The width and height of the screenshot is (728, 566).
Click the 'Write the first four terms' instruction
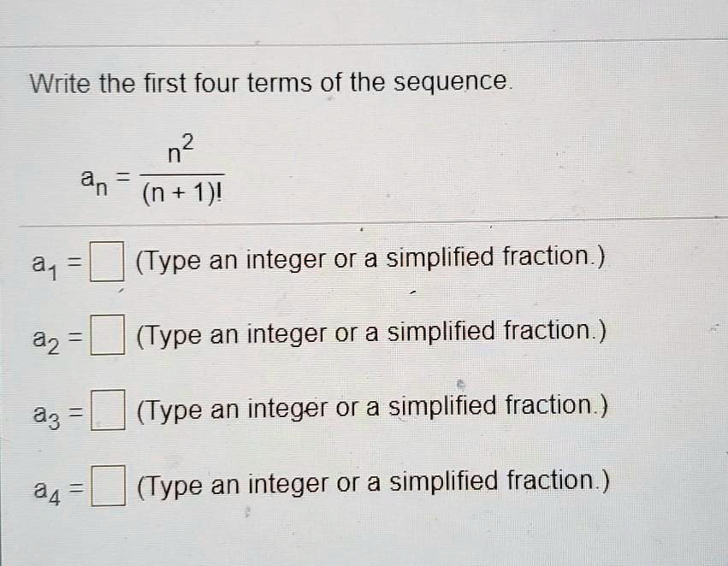point(271,83)
